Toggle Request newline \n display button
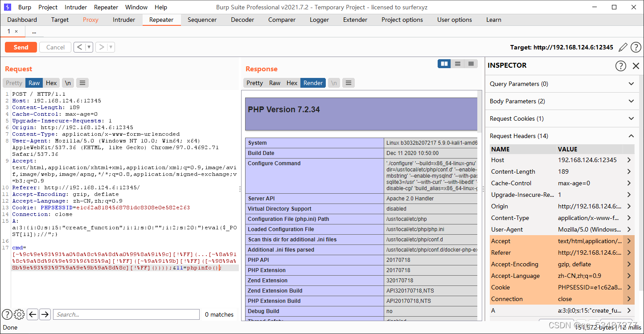The width and height of the screenshot is (644, 334). click(x=68, y=83)
